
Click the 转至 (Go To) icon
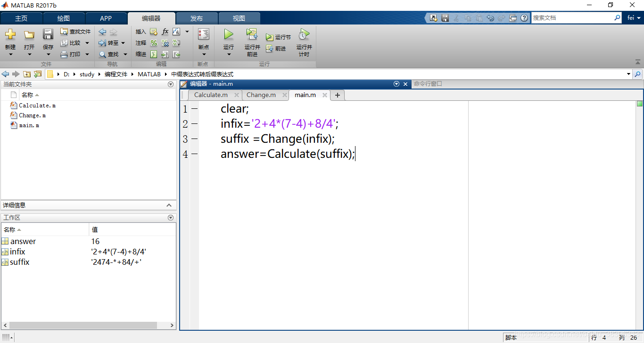click(102, 43)
